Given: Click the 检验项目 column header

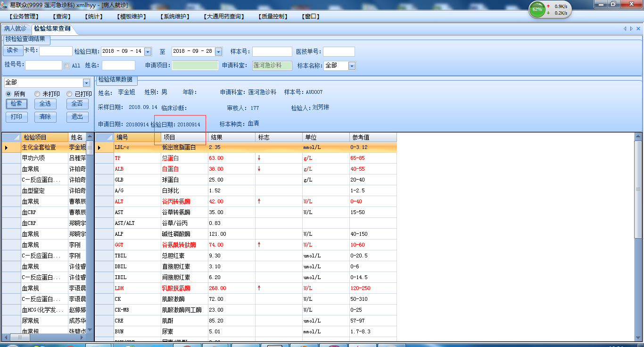Looking at the screenshot, I should pyautogui.click(x=44, y=137).
